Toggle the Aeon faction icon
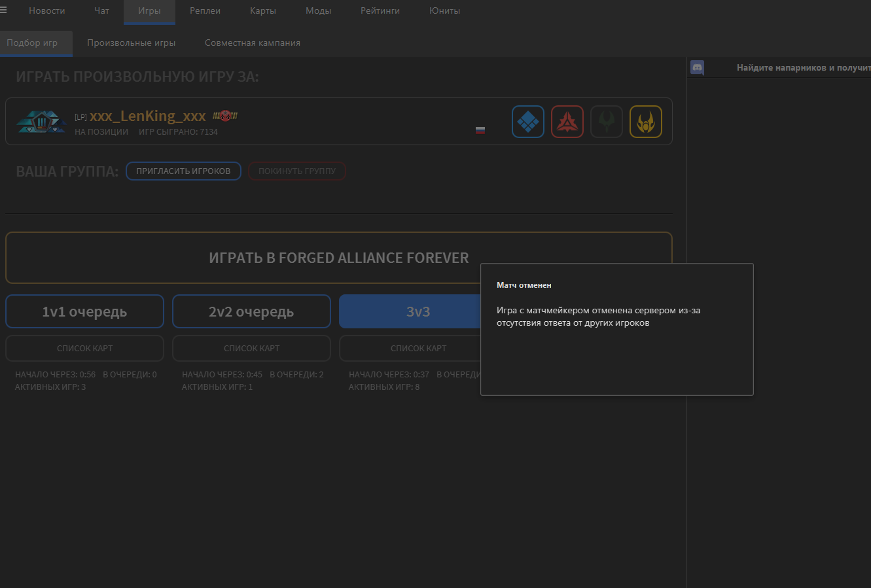This screenshot has height=588, width=871. (607, 122)
